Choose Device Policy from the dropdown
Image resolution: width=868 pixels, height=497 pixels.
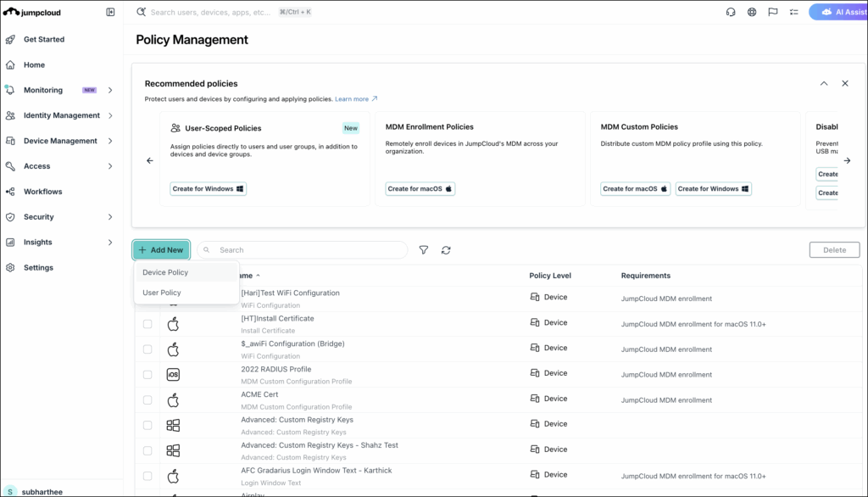186,272
